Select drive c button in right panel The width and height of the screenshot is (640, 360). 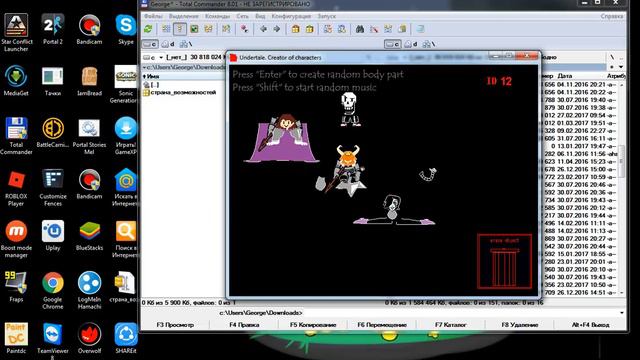click(x=392, y=44)
